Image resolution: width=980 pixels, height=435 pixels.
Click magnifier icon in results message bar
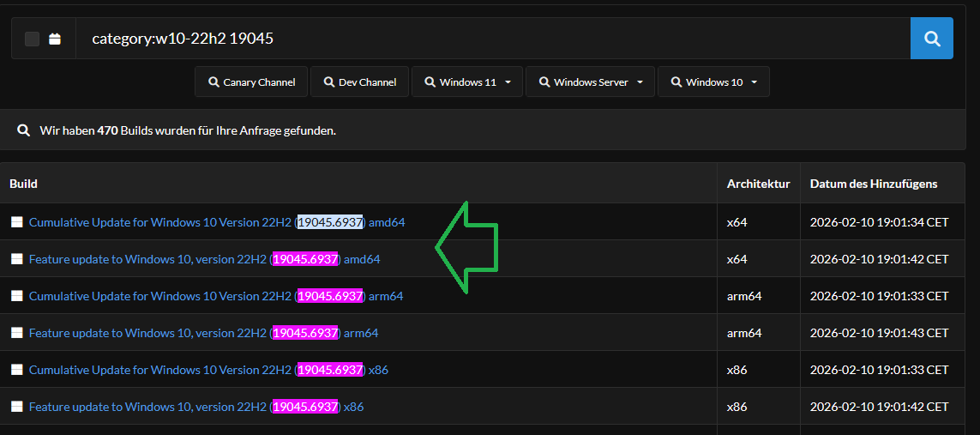point(24,130)
